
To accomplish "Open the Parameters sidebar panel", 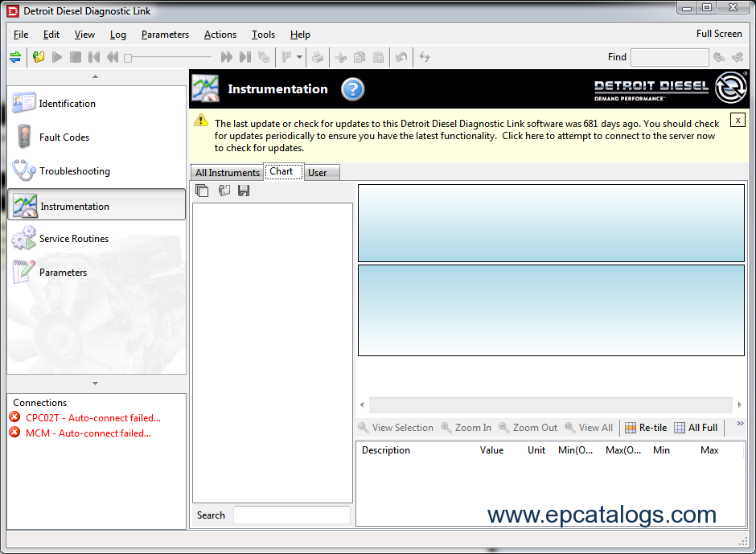I will pyautogui.click(x=97, y=273).
